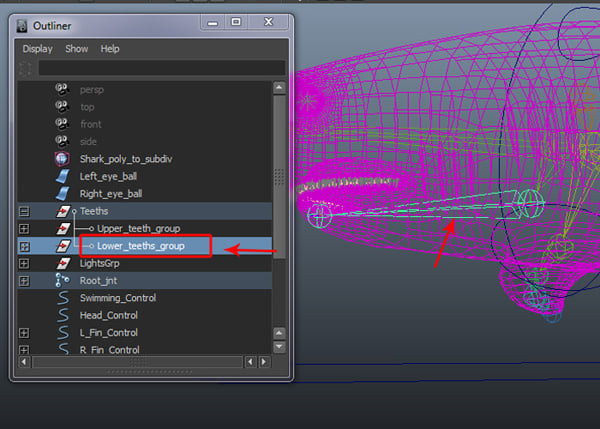Click the Swimming_Control curve icon
Image resolution: width=600 pixels, height=429 pixels.
(62, 298)
